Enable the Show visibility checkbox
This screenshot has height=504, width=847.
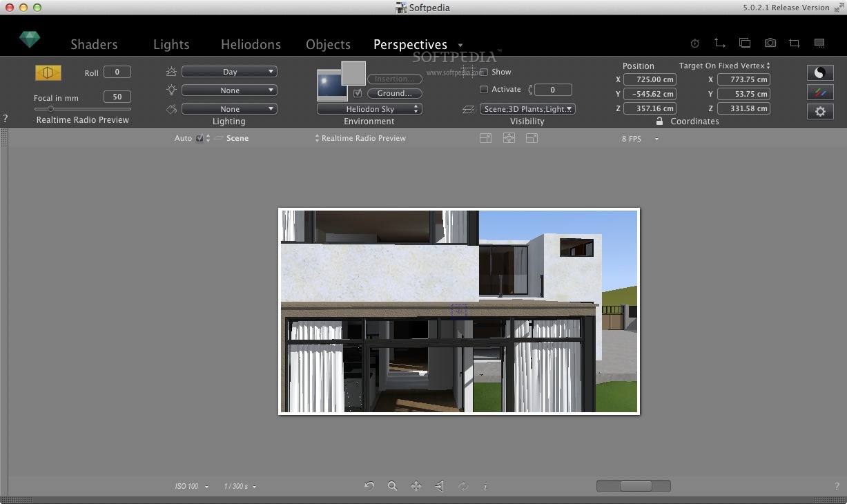[484, 72]
